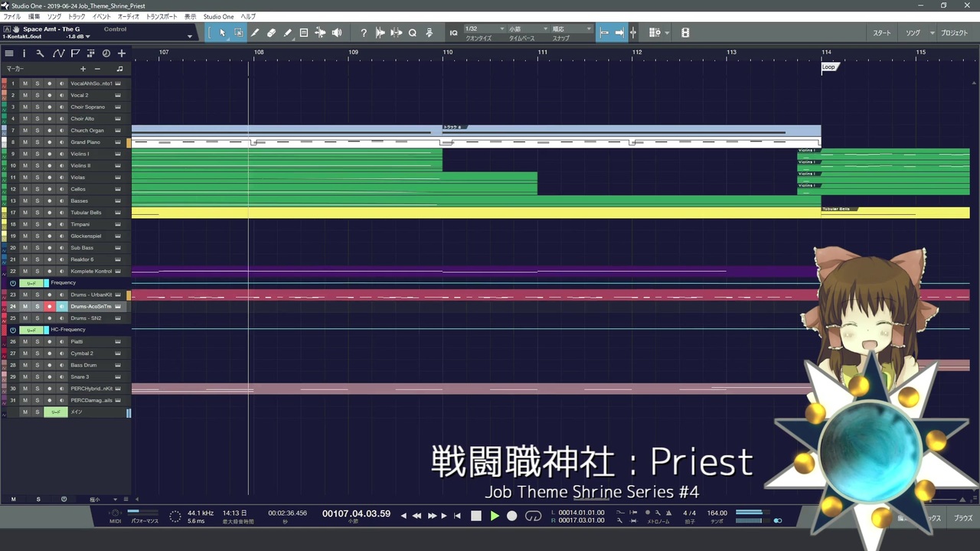Add a marker with the plus button

(83, 69)
